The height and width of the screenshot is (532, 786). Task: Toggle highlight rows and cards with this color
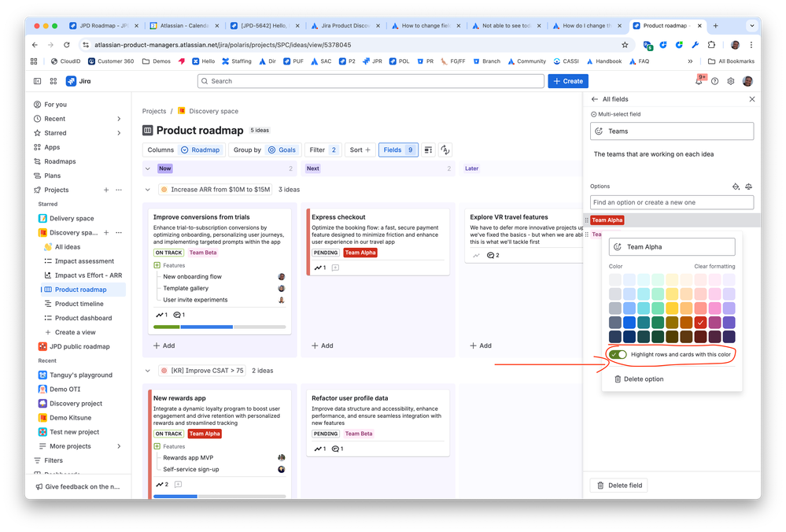(618, 354)
